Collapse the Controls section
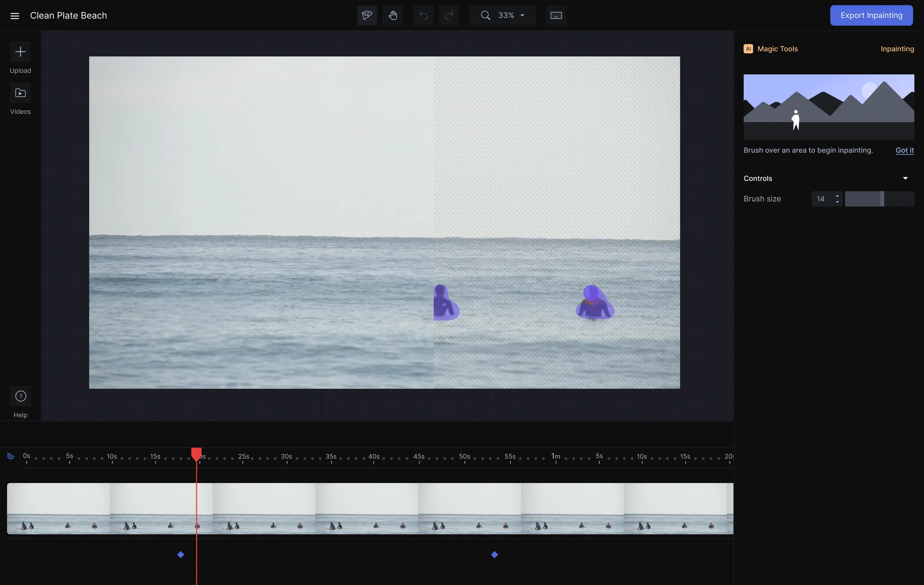This screenshot has height=585, width=924. coord(905,178)
